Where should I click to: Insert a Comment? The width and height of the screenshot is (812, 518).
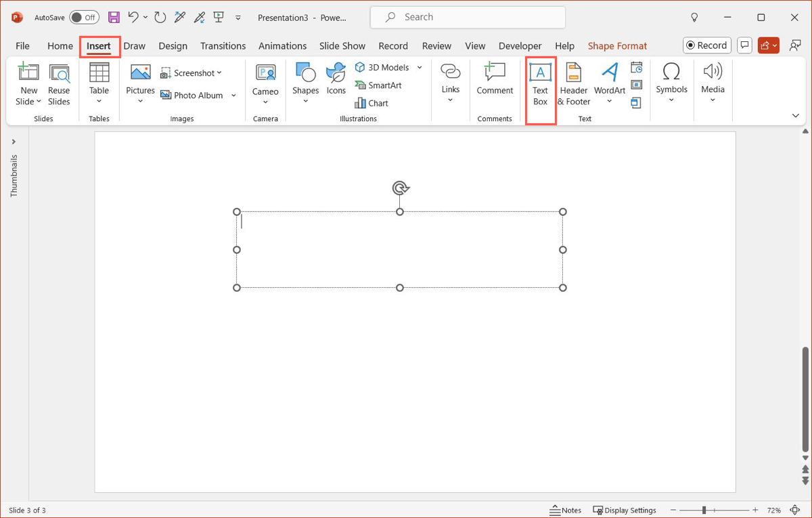[x=495, y=79]
